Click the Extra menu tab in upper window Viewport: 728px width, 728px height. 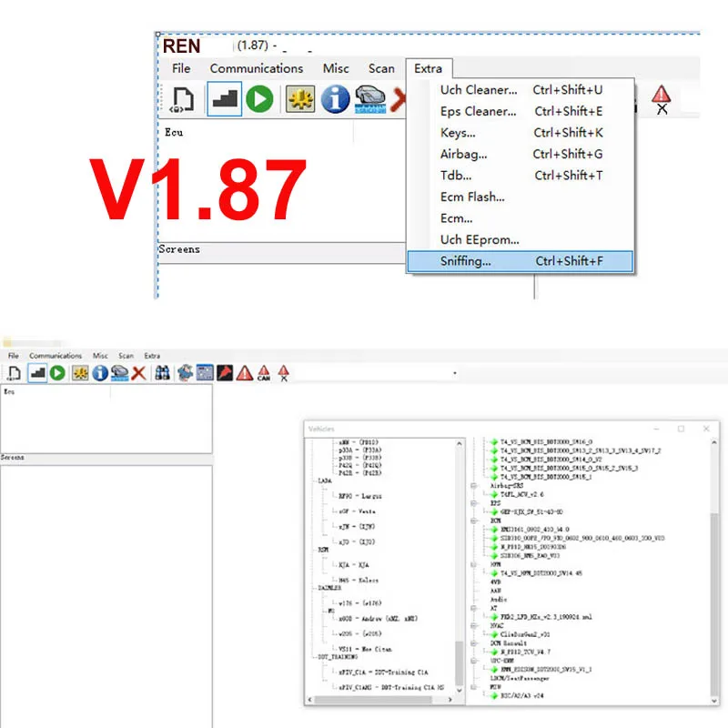(x=428, y=68)
